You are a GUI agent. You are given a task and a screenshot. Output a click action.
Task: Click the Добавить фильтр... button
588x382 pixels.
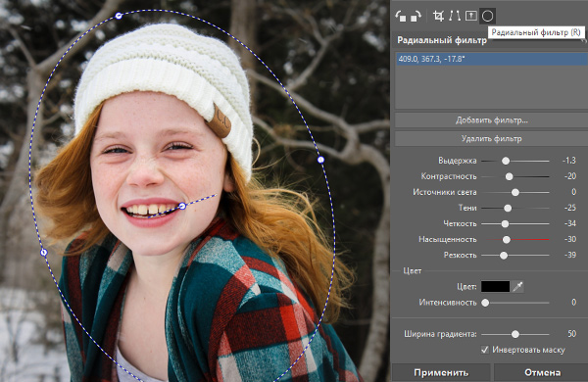click(x=492, y=120)
